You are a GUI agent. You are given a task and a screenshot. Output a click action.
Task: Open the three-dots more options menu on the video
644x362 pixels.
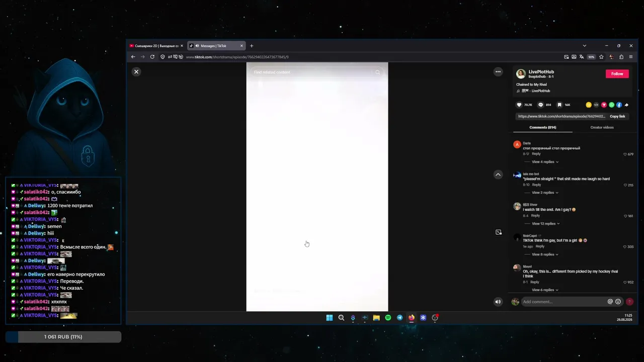tap(498, 72)
